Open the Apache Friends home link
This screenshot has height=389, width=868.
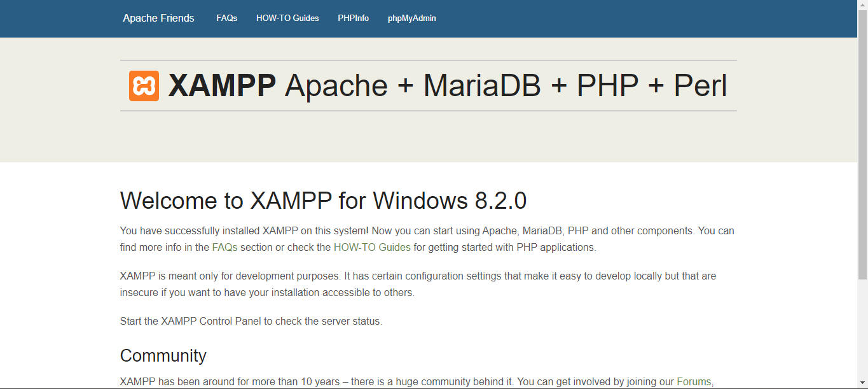pos(158,18)
